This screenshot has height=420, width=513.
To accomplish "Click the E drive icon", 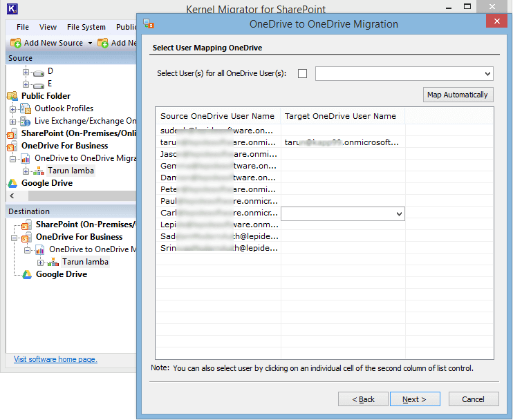I will (x=39, y=85).
